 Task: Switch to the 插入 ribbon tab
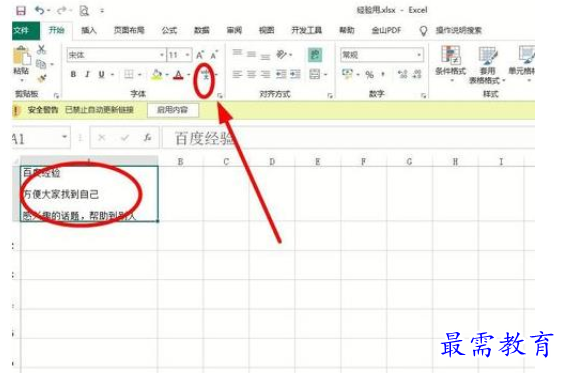click(89, 30)
